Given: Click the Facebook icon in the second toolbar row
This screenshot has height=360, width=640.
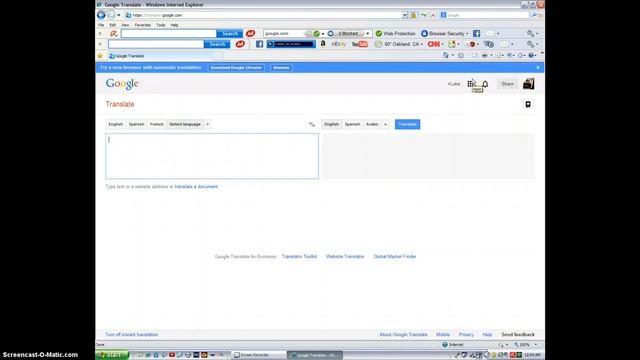Looking at the screenshot, I should (x=260, y=44).
